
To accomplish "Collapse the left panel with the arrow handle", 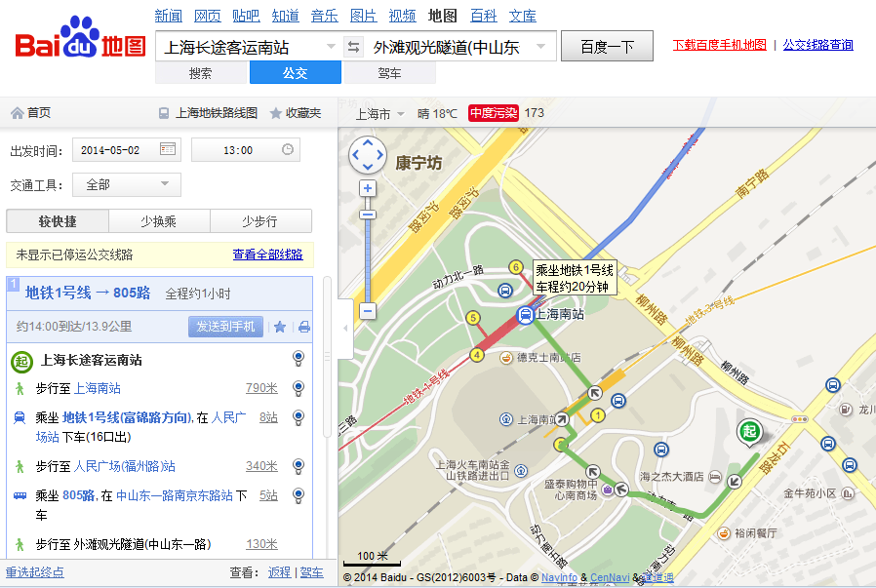I will (x=345, y=329).
